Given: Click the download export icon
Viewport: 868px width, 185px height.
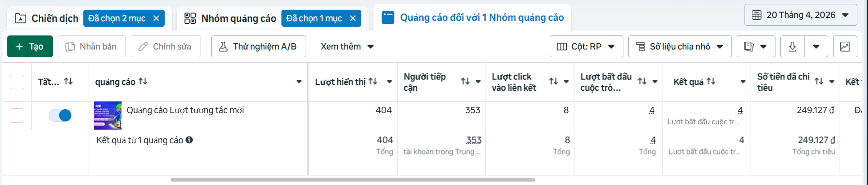Looking at the screenshot, I should 792,47.
